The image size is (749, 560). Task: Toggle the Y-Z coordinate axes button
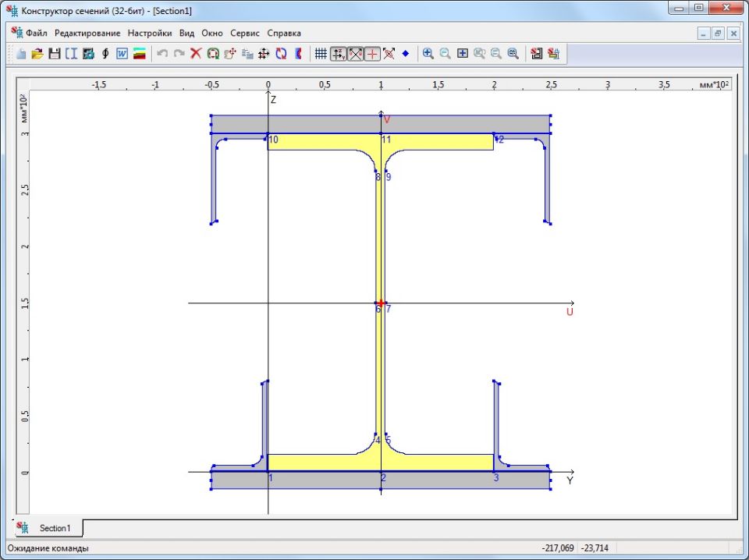339,54
